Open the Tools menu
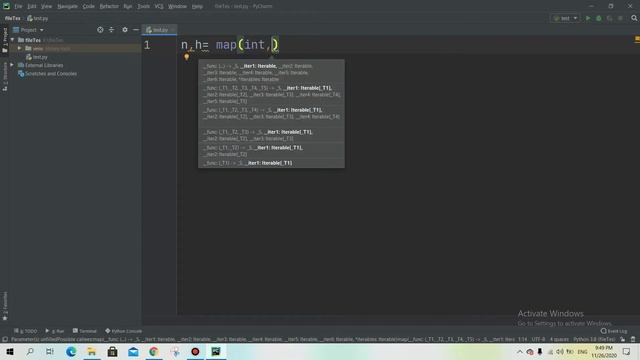The height and width of the screenshot is (360, 640). coord(143,6)
